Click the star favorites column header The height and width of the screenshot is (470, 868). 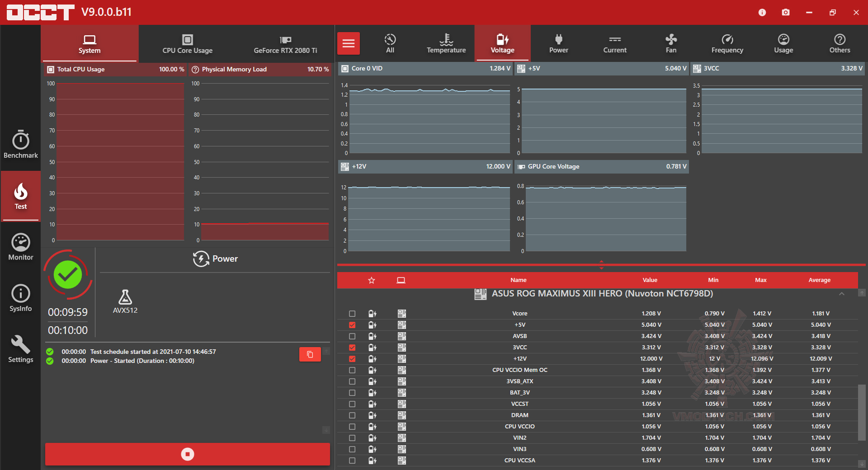click(371, 280)
